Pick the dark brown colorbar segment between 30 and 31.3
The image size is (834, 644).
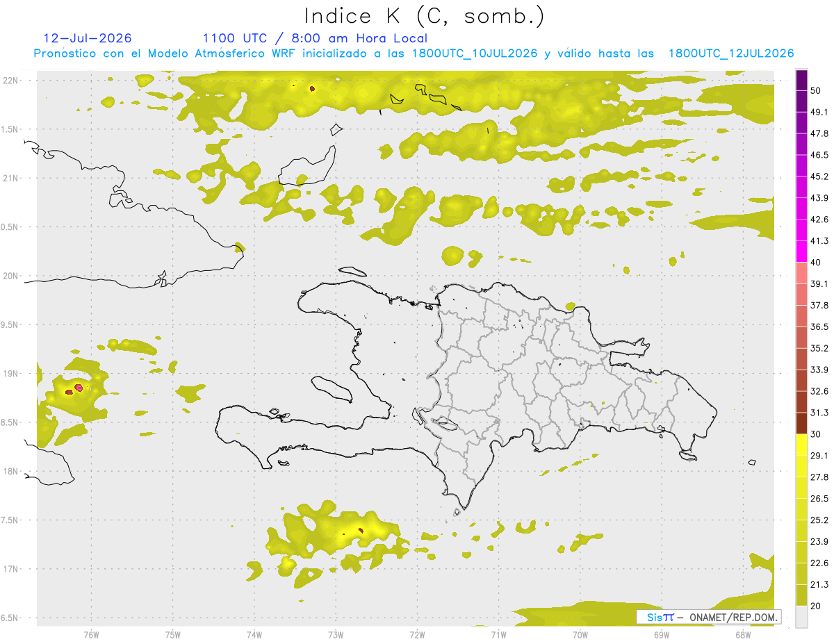801,423
